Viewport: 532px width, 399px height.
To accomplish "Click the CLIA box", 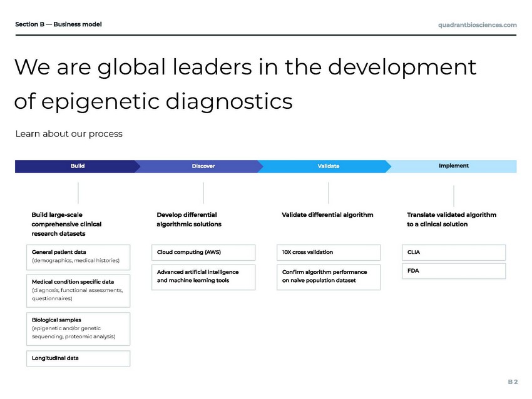I will pos(454,252).
